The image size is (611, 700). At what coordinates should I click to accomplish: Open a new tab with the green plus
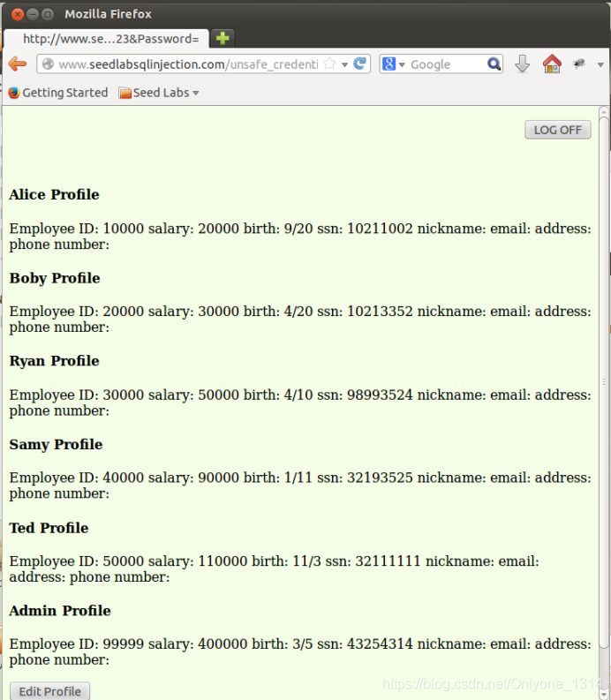point(223,38)
